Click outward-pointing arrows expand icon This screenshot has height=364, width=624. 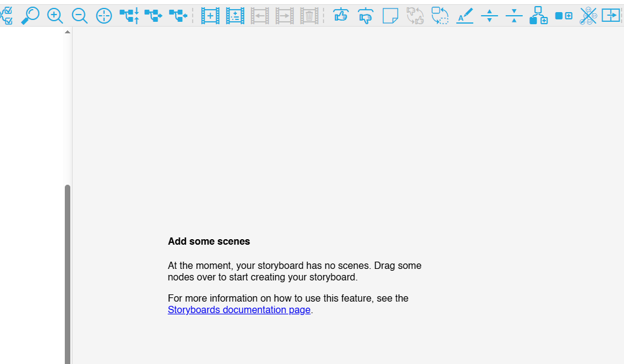489,16
